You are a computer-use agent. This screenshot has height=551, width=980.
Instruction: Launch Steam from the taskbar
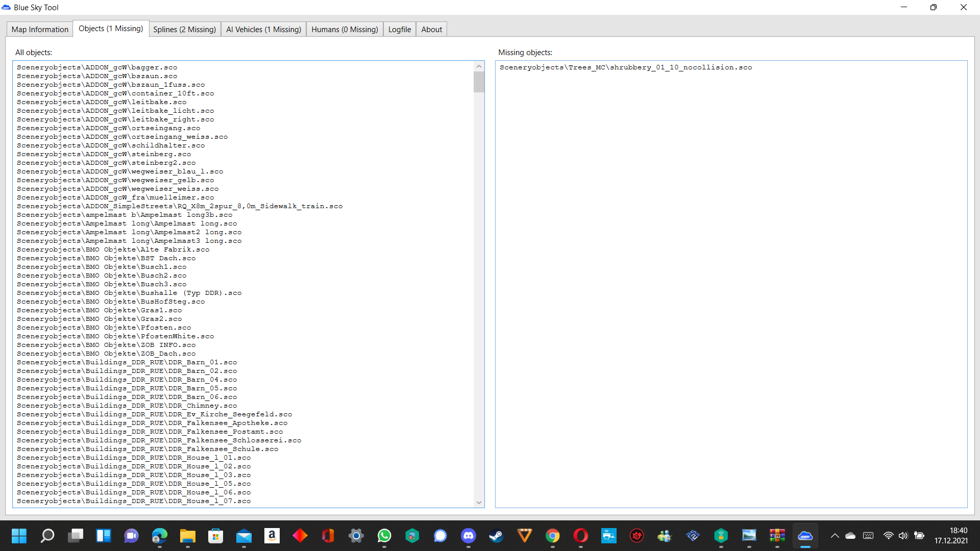496,536
